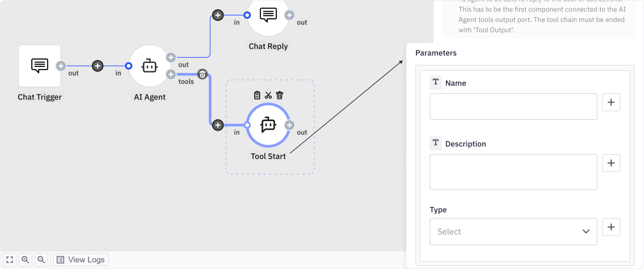Select the AI Agent node

click(x=150, y=66)
